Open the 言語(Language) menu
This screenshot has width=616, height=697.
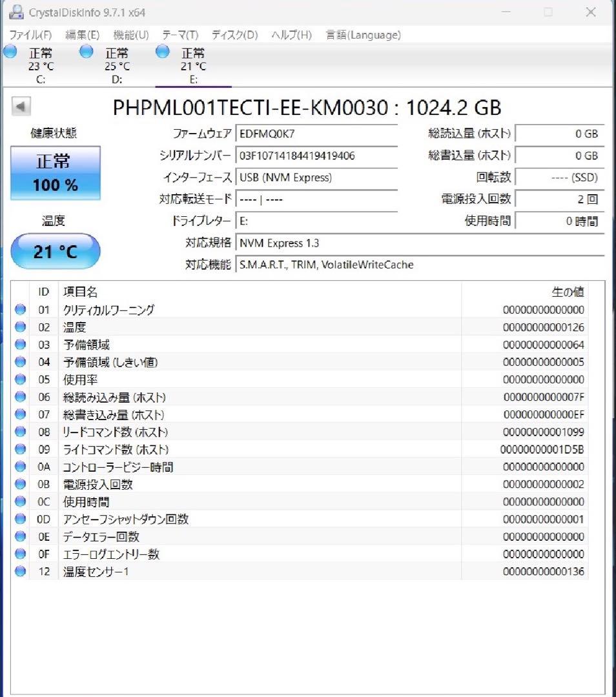(362, 35)
